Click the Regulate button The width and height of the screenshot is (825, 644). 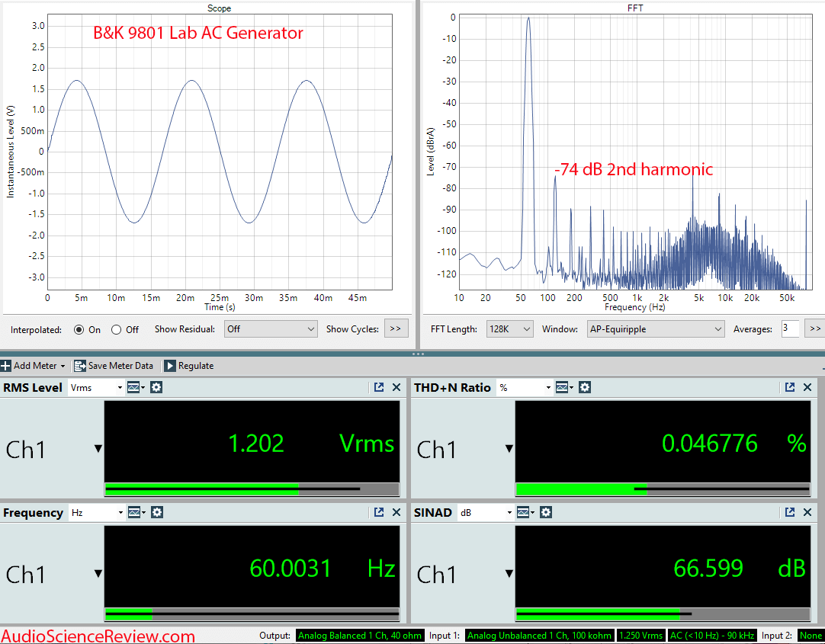[x=189, y=366]
